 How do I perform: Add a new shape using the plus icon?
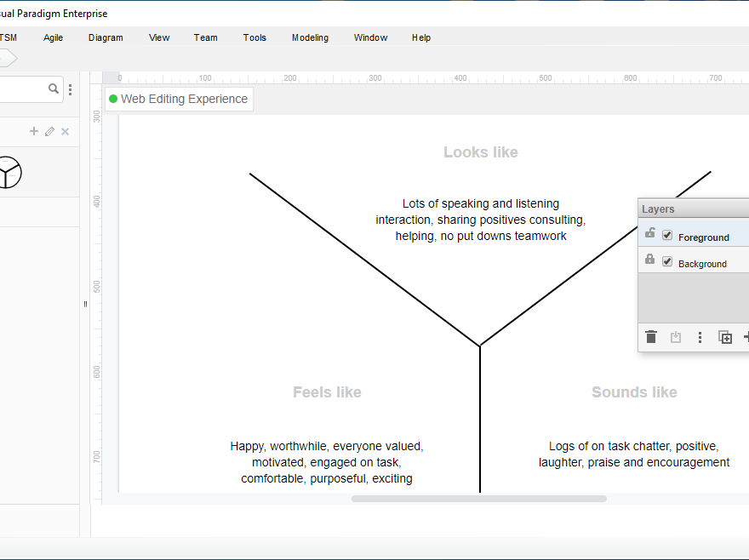click(34, 131)
